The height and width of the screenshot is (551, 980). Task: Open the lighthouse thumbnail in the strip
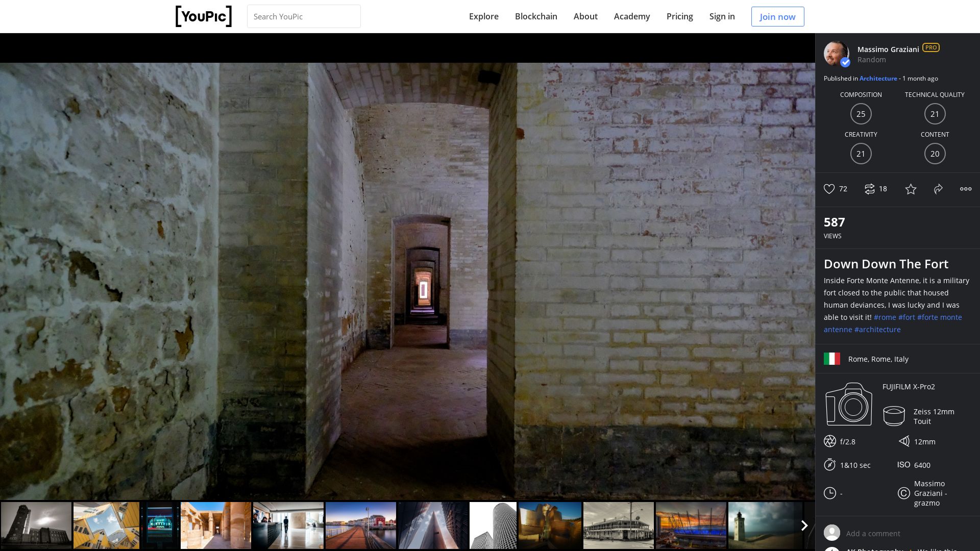click(x=763, y=525)
